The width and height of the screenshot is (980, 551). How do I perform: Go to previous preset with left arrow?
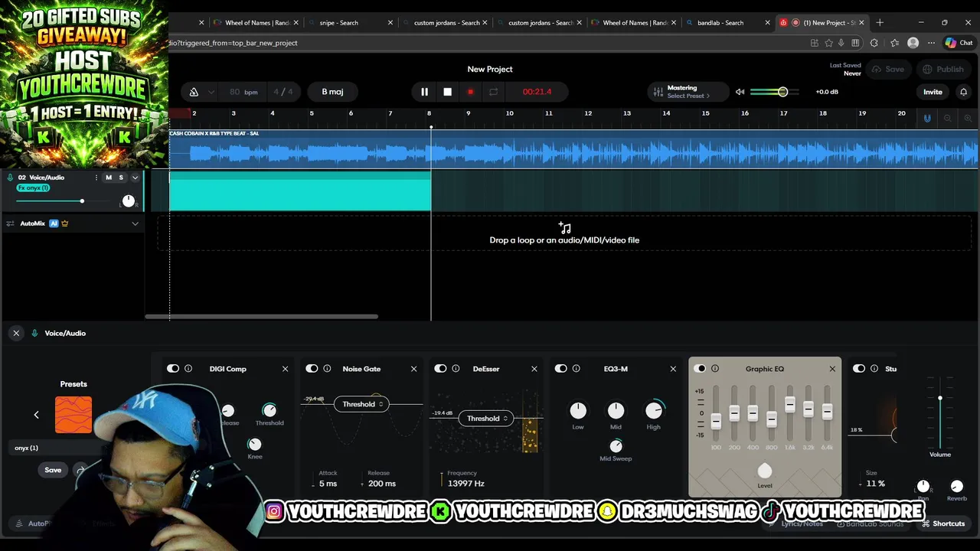[x=36, y=415]
